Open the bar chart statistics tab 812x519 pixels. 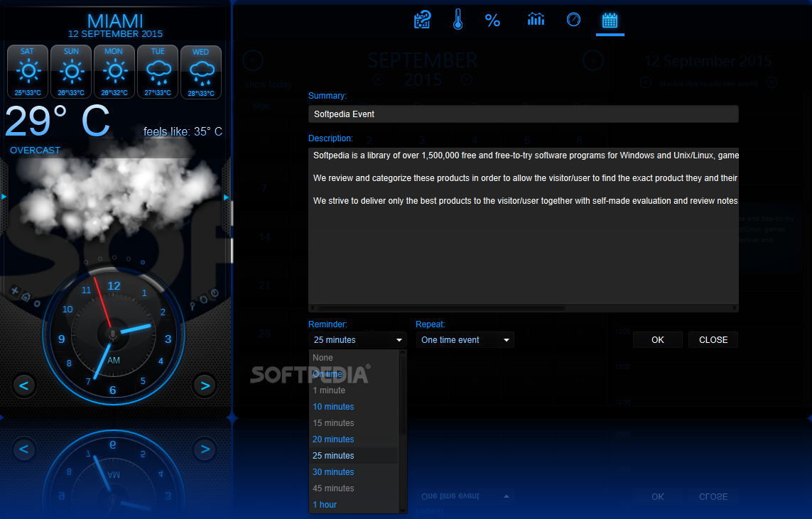[x=536, y=20]
